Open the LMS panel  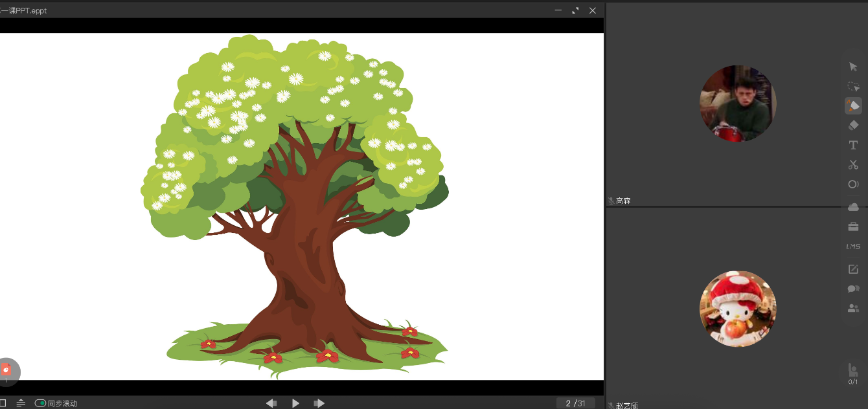(853, 247)
